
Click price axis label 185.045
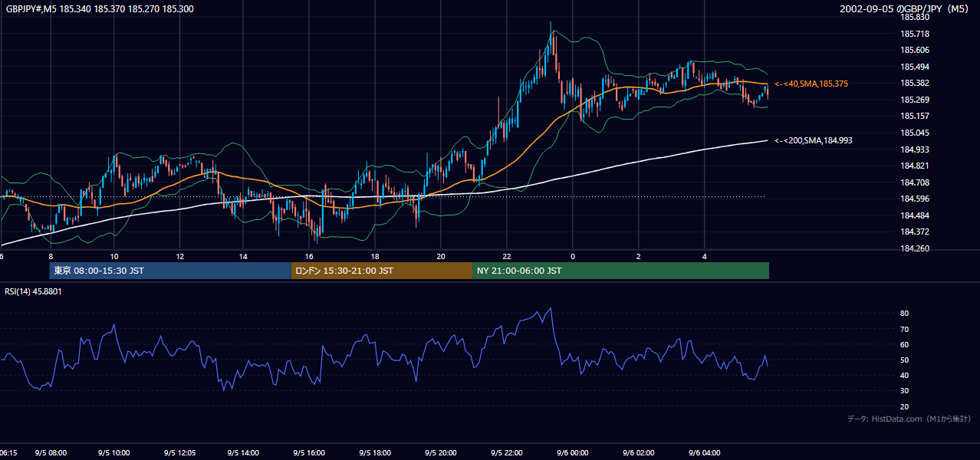pyautogui.click(x=914, y=133)
